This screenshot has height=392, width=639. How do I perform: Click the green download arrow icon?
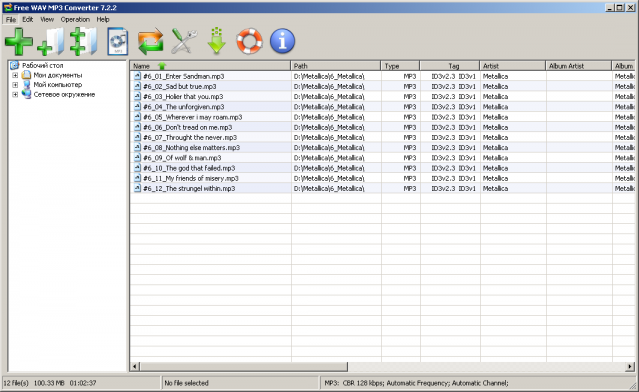click(x=216, y=41)
